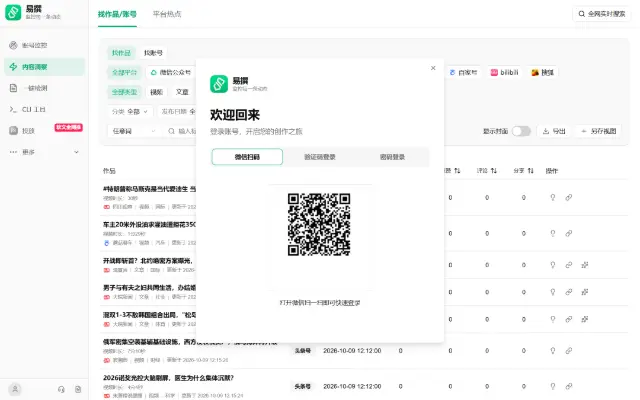Open the sidebar item with the red badge
The image size is (640, 400).
click(44, 131)
